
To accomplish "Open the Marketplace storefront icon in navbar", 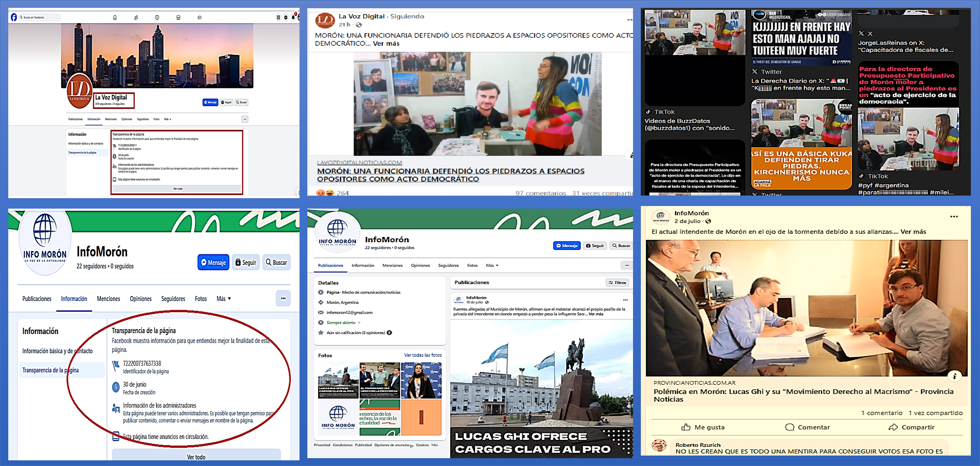I will click(x=178, y=17).
